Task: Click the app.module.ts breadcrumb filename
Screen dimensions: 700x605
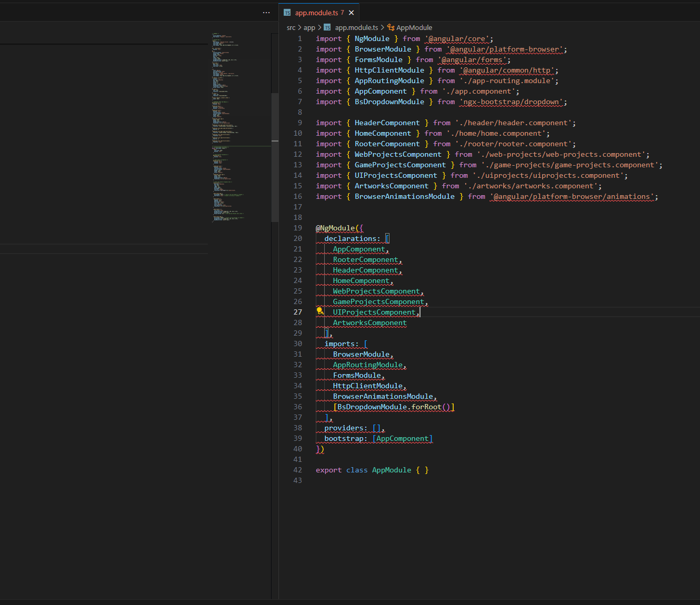Action: pyautogui.click(x=356, y=27)
